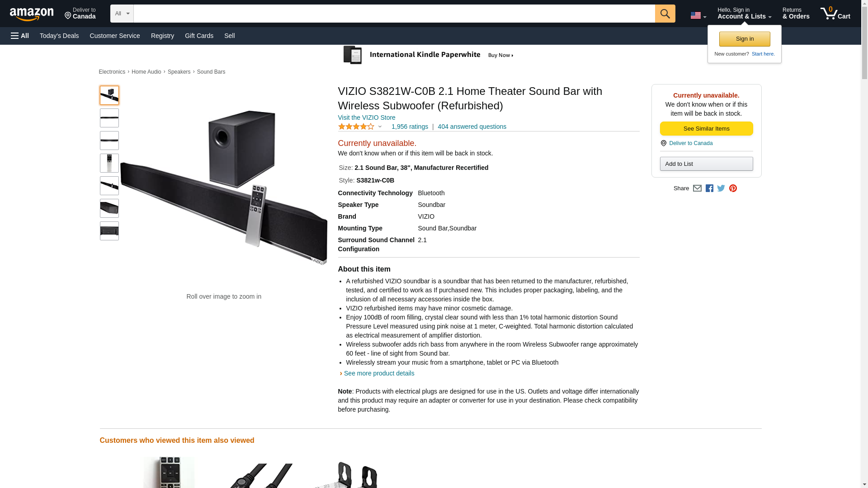Click the See Similar Items button
This screenshot has width=868, height=488.
point(706,129)
